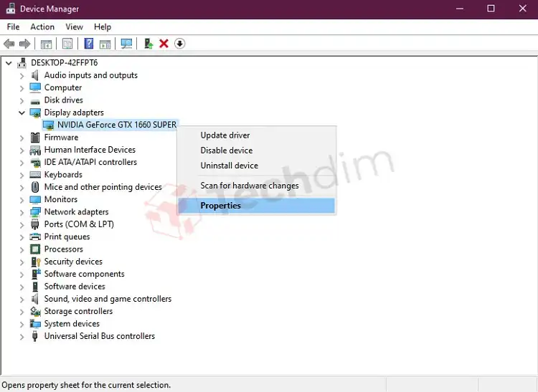Close the Device Manager window
Image resolution: width=538 pixels, height=392 pixels.
tap(522, 9)
